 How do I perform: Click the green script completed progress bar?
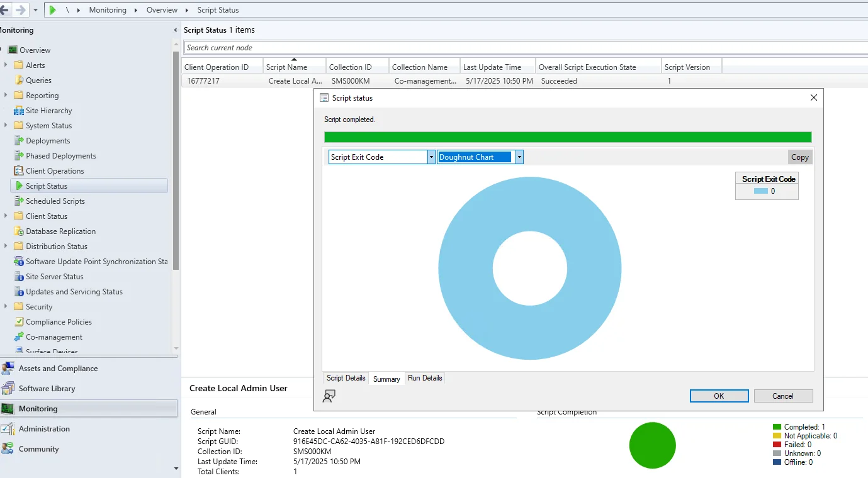click(x=568, y=137)
